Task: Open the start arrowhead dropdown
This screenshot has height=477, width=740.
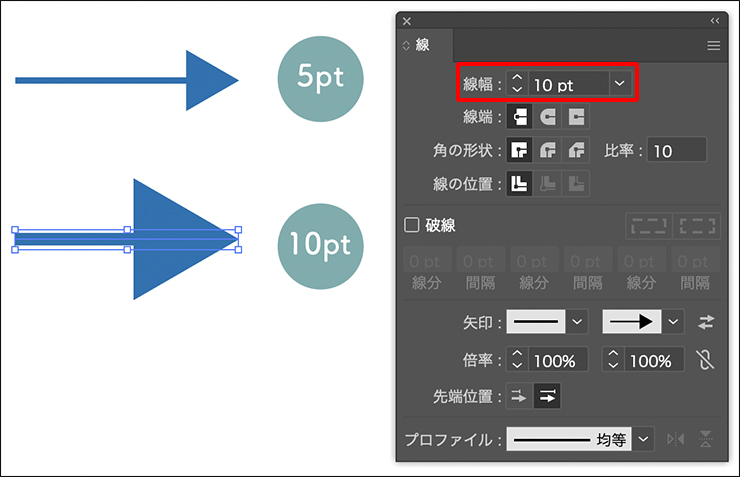Action: (577, 322)
